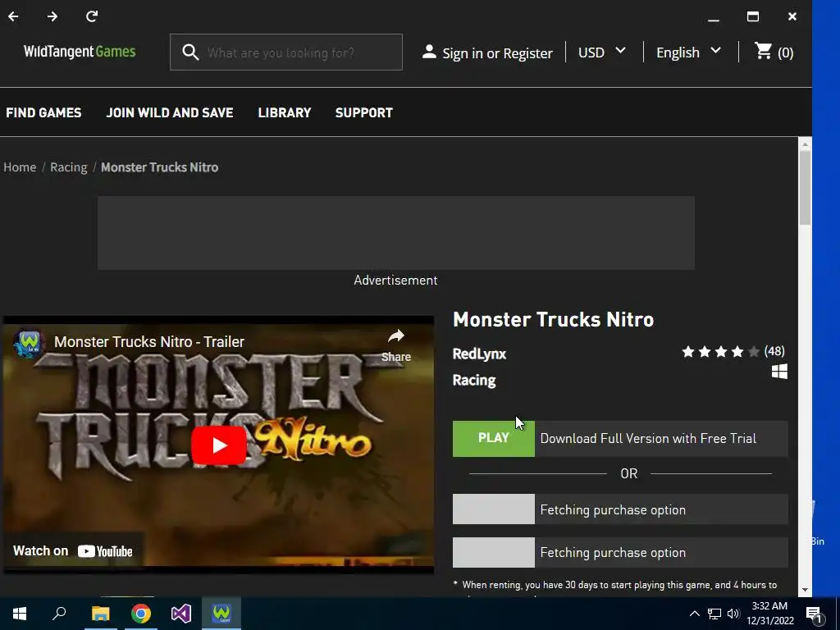
Task: Click the trailer channel avatar icon
Action: click(29, 342)
